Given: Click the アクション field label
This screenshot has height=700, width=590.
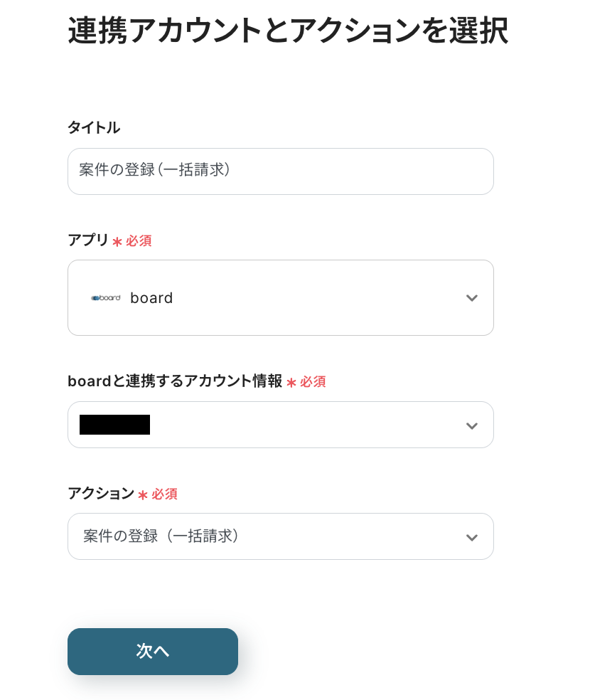Looking at the screenshot, I should 101,494.
